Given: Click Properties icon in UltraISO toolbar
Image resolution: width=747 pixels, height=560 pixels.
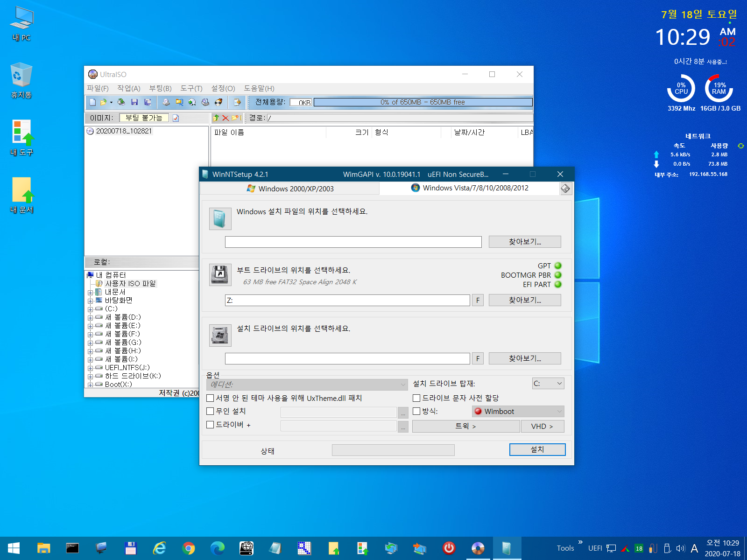Looking at the screenshot, I should click(x=237, y=102).
